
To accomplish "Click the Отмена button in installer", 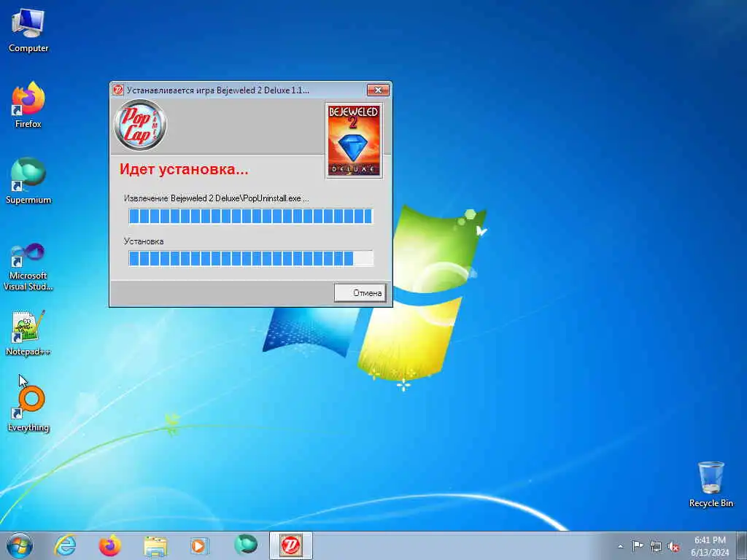I will pos(360,293).
